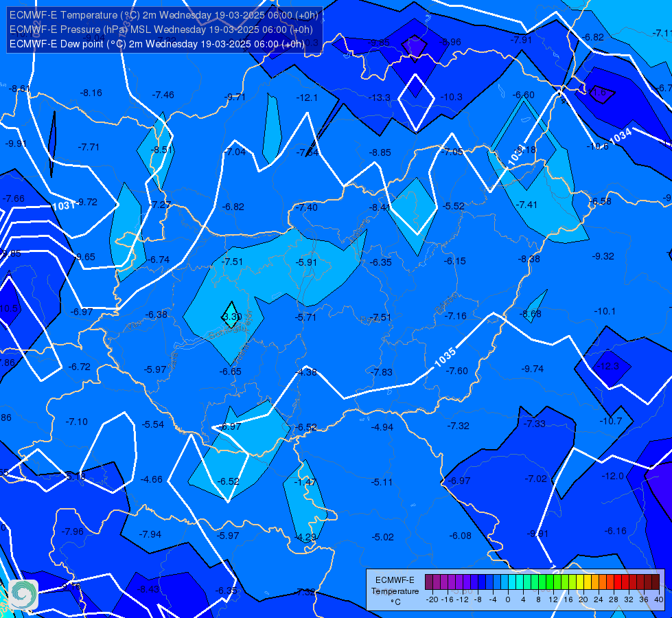Click the -5.11 temperature value
Image resolution: width=672 pixels, height=618 pixels.
382,482
